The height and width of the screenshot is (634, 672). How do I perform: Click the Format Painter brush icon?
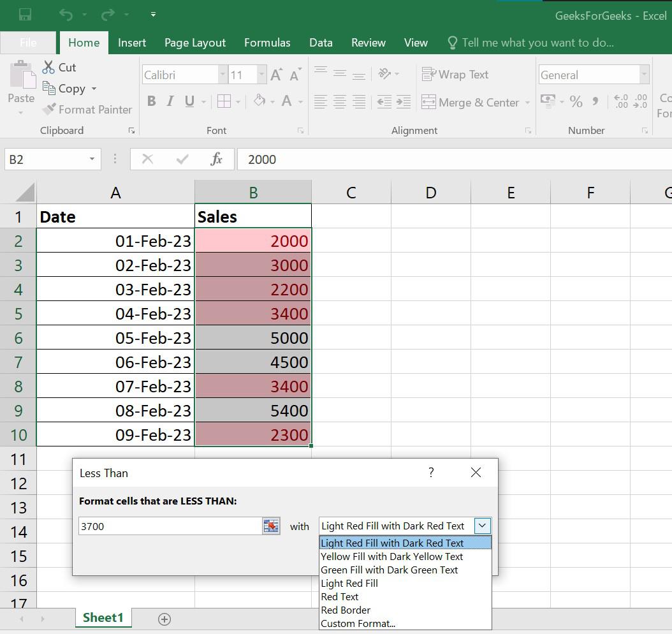49,110
